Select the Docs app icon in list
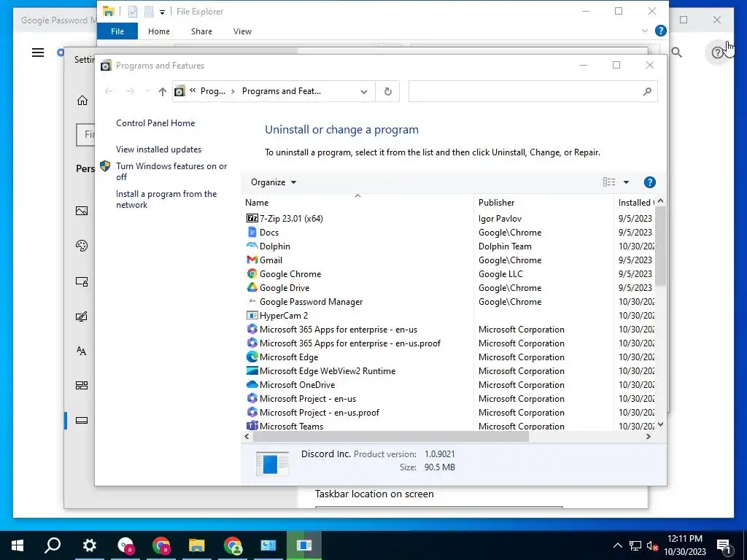This screenshot has height=560, width=747. (x=252, y=232)
